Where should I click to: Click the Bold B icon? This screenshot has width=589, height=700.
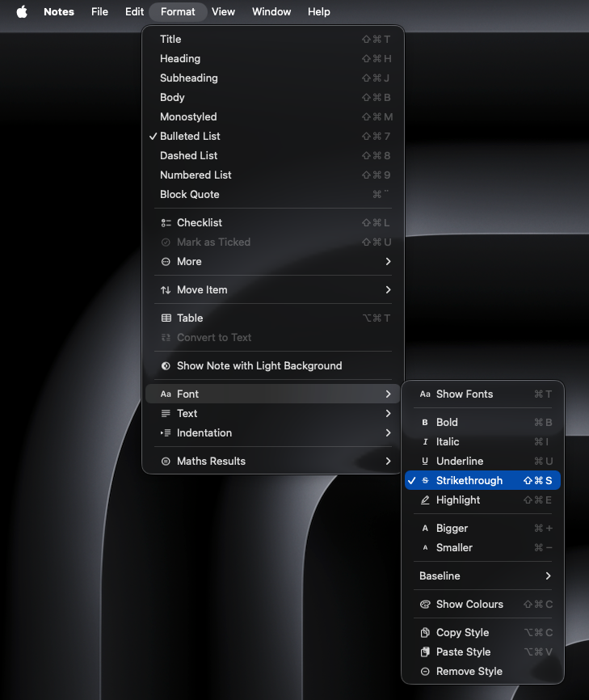pyautogui.click(x=425, y=422)
